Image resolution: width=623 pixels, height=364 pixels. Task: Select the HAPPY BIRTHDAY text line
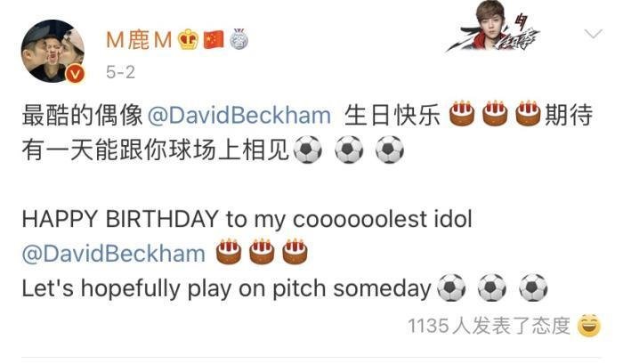247,219
